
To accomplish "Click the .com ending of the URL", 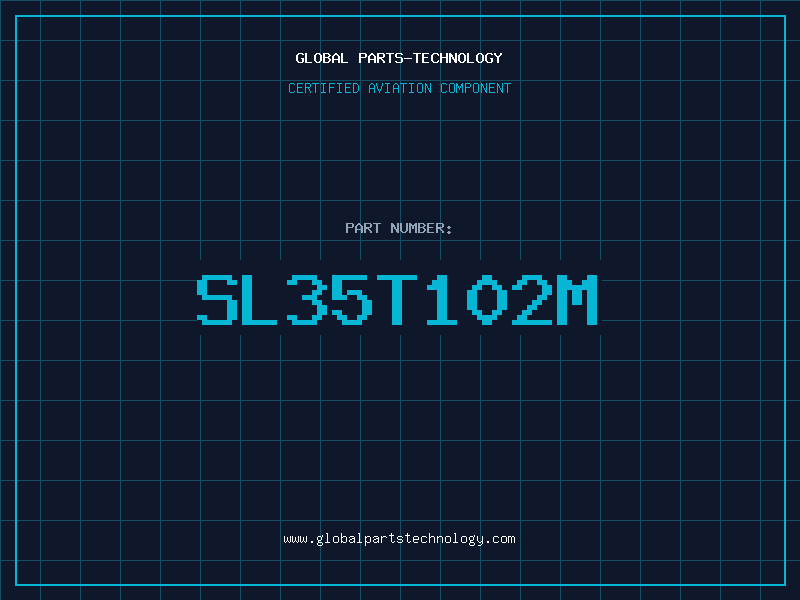I will tap(500, 539).
